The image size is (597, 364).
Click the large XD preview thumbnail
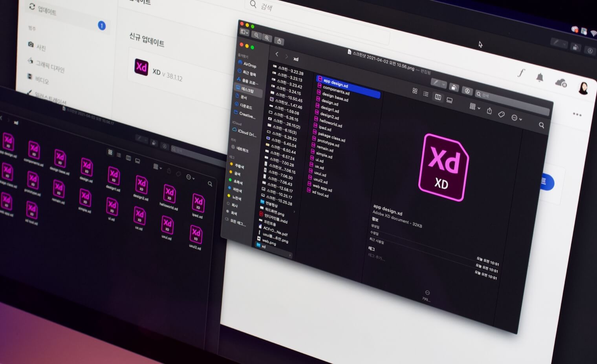click(x=444, y=167)
